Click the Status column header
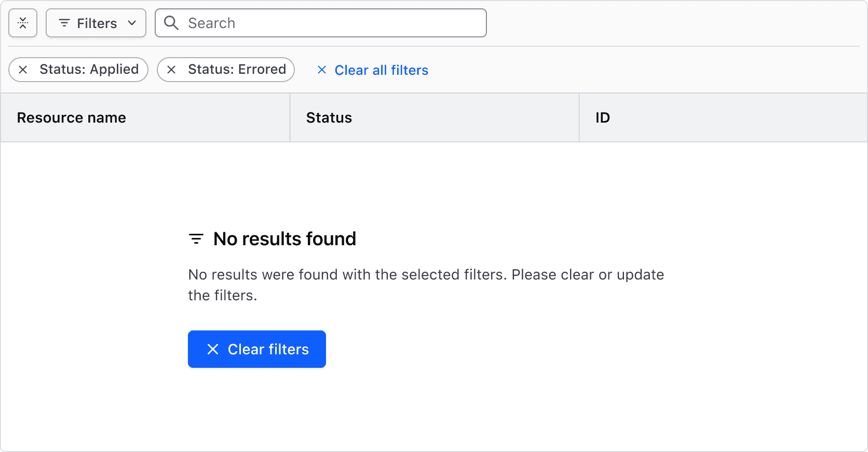Screen dimensions: 868x452 [x=329, y=117]
